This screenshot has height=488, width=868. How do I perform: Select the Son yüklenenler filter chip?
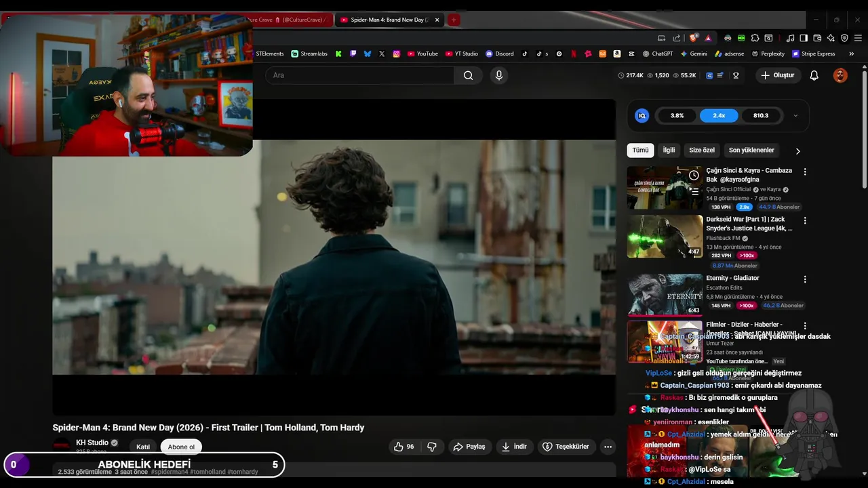(x=751, y=150)
